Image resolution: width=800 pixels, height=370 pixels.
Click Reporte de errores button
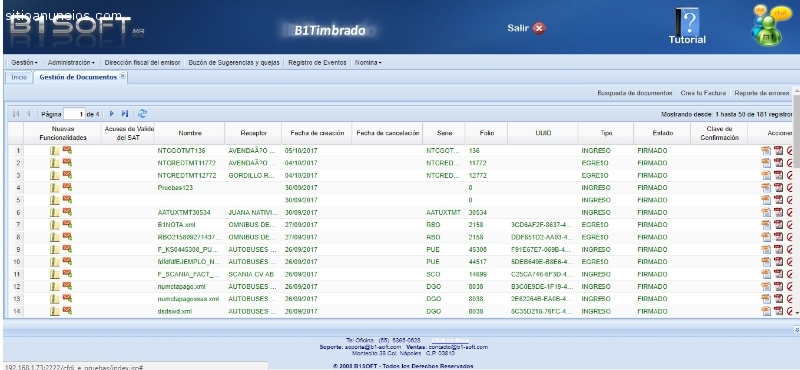tap(762, 93)
